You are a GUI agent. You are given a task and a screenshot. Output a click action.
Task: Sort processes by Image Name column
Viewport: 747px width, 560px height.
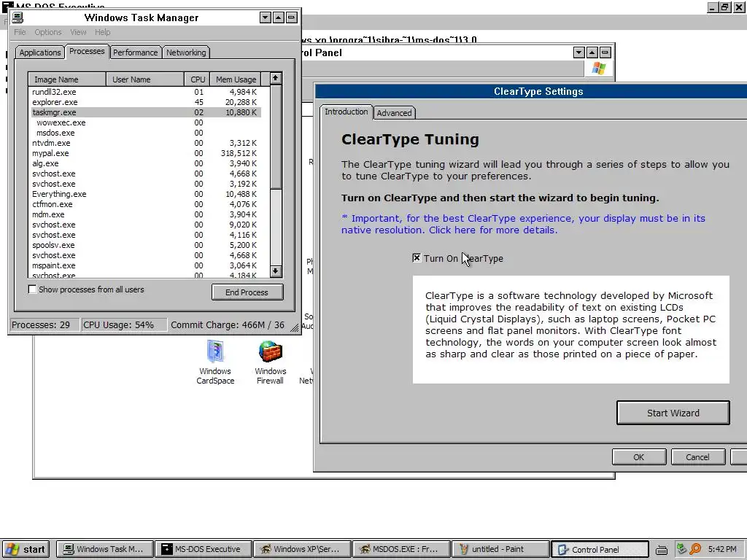tap(67, 79)
